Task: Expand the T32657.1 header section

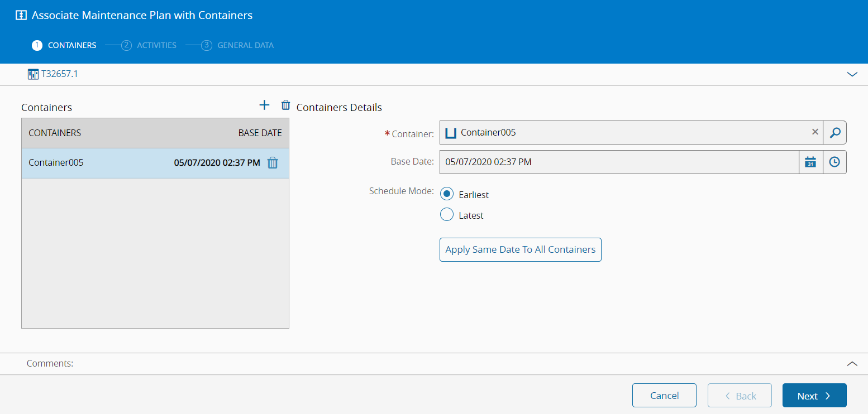Action: click(852, 74)
